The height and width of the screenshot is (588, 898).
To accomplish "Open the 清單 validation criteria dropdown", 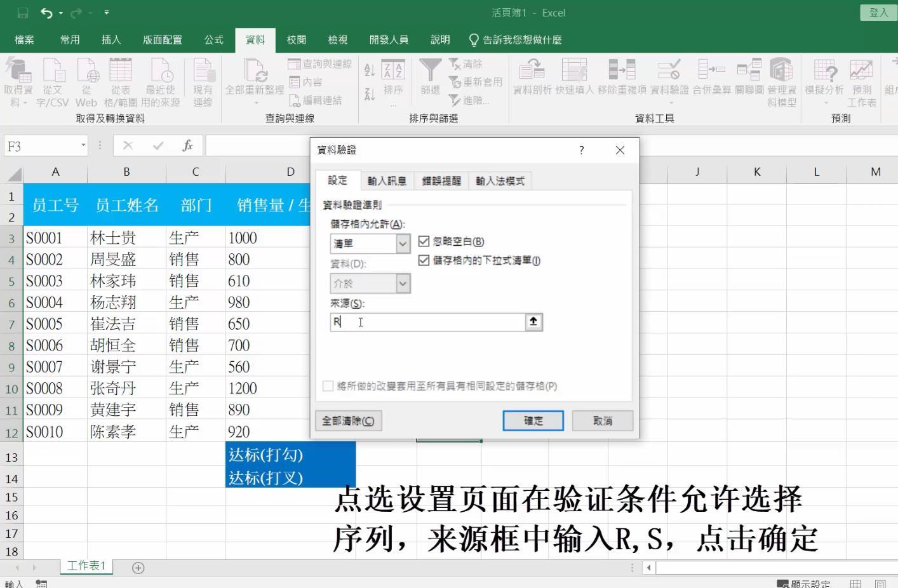I will (x=402, y=243).
